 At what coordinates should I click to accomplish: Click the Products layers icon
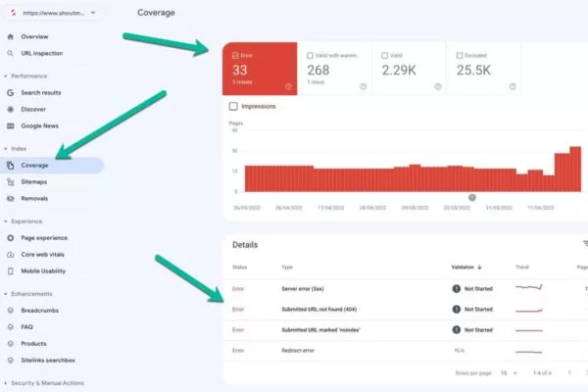11,344
